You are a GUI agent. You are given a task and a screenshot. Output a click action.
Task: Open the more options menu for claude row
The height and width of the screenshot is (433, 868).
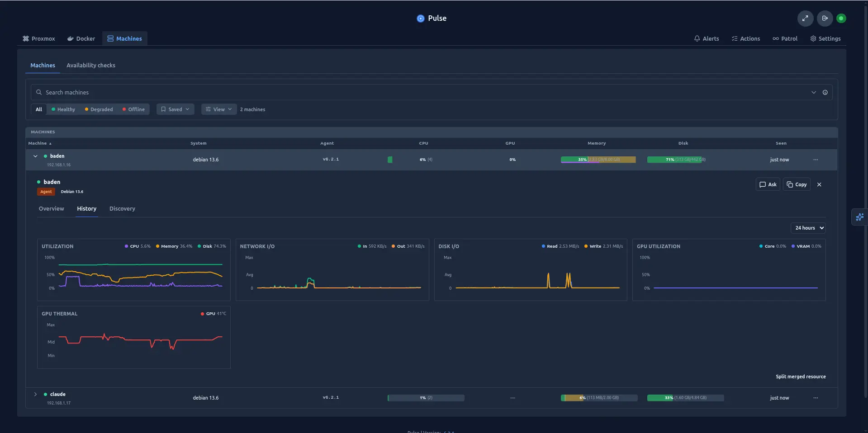pyautogui.click(x=816, y=398)
